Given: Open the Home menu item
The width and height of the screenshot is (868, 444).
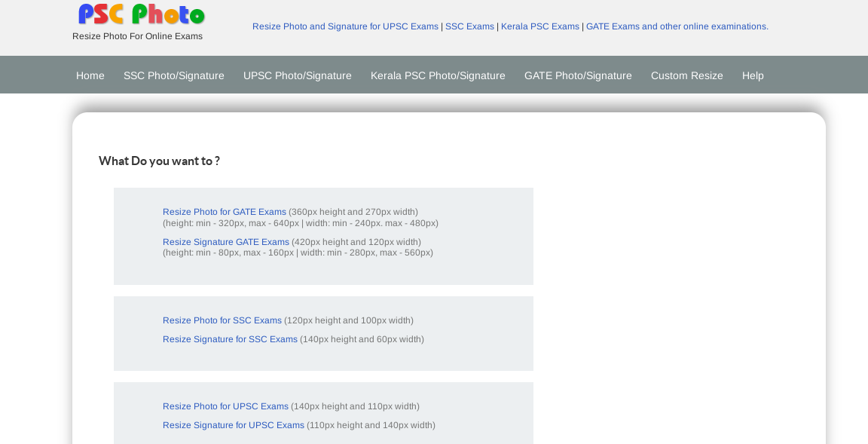Looking at the screenshot, I should point(90,75).
